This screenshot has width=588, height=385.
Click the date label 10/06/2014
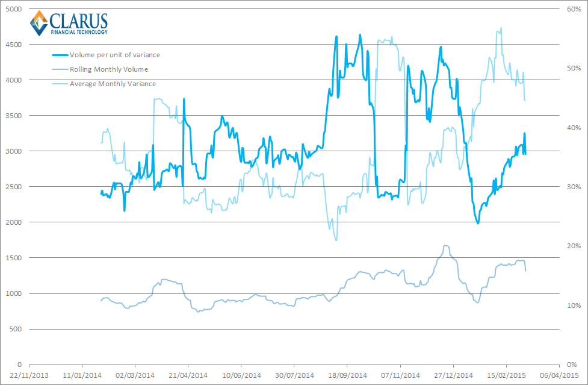point(241,375)
